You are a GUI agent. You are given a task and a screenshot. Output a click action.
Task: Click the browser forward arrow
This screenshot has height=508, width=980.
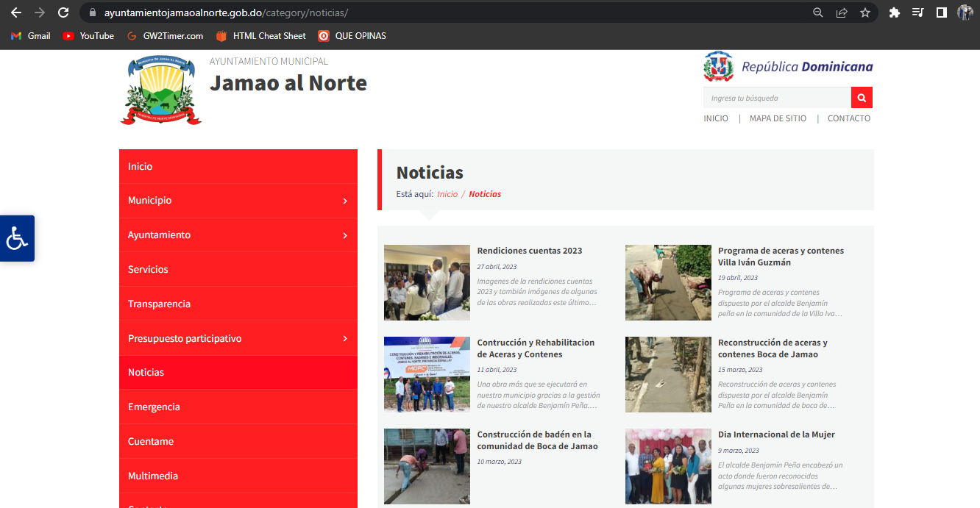pyautogui.click(x=40, y=12)
